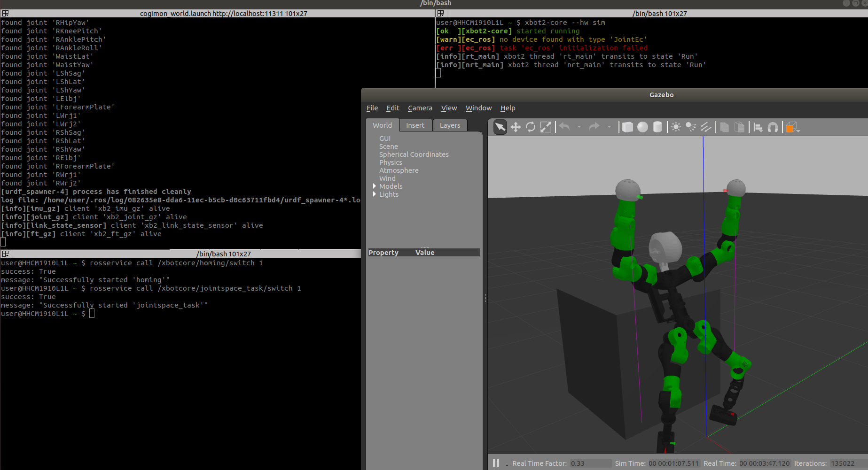Click the Iterations value field
The height and width of the screenshot is (470, 868).
(x=848, y=463)
